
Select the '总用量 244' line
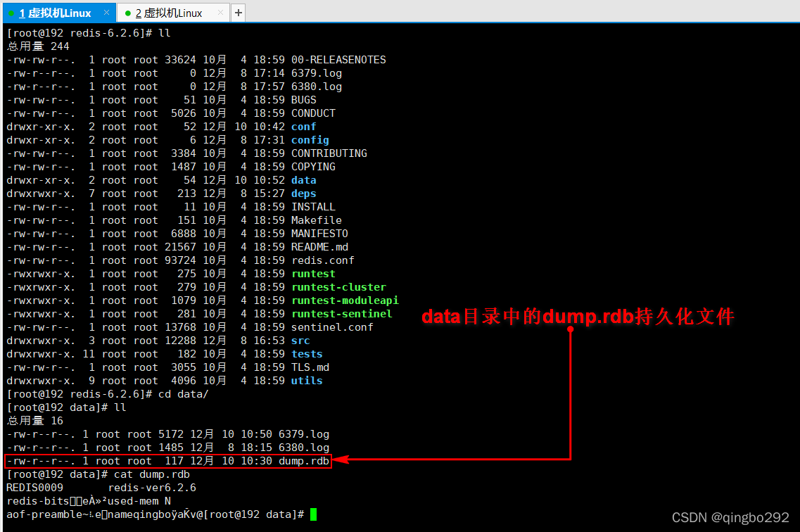point(38,46)
